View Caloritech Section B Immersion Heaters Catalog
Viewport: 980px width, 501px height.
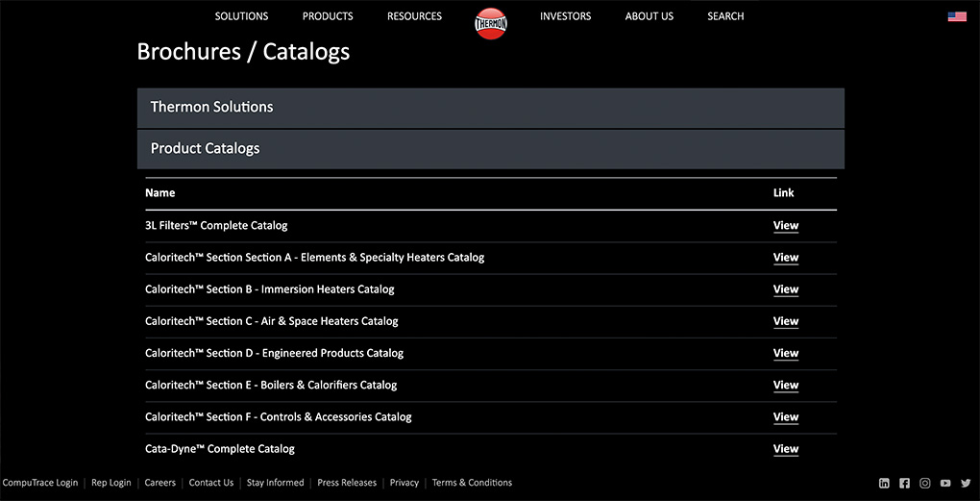coord(785,289)
